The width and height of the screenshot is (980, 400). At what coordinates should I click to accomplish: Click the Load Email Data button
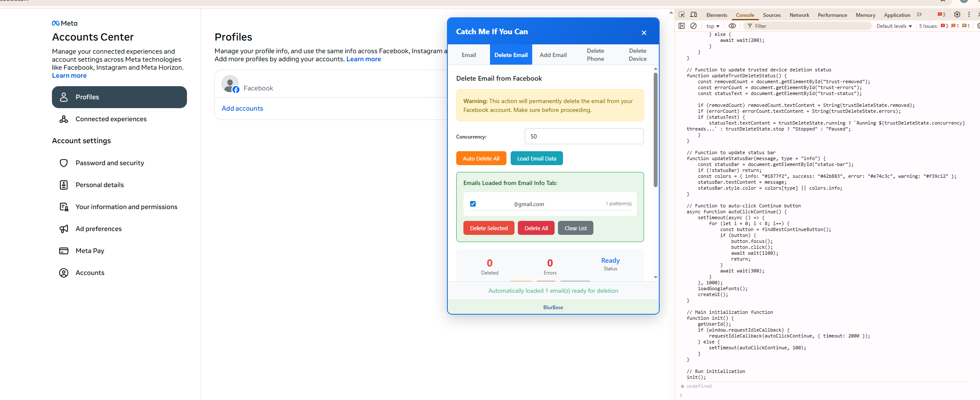(x=537, y=158)
